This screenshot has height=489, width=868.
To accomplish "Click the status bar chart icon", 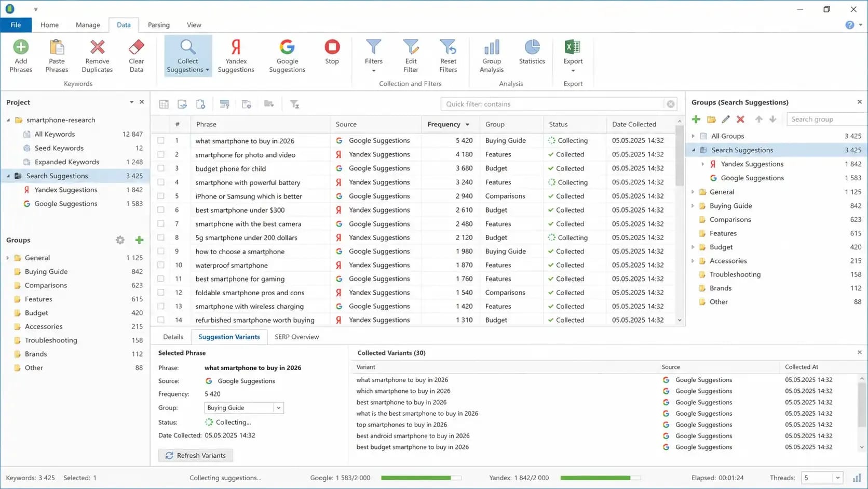I will click(857, 478).
